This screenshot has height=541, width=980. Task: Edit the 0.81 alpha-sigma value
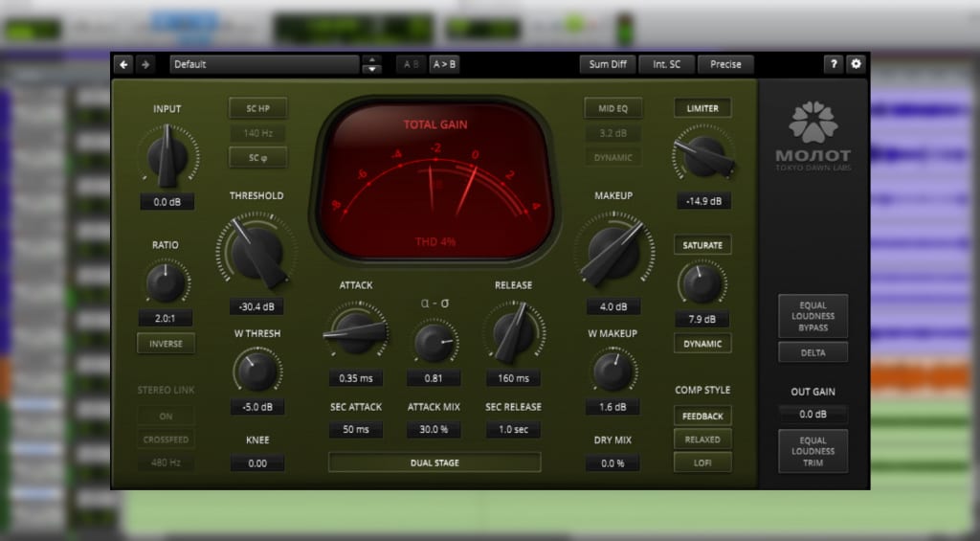(x=434, y=378)
